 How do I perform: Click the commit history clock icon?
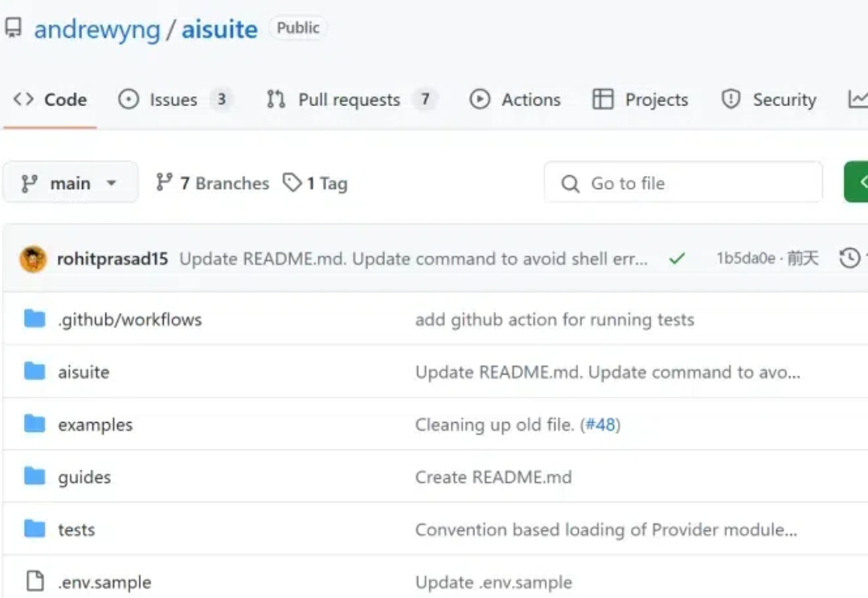850,259
